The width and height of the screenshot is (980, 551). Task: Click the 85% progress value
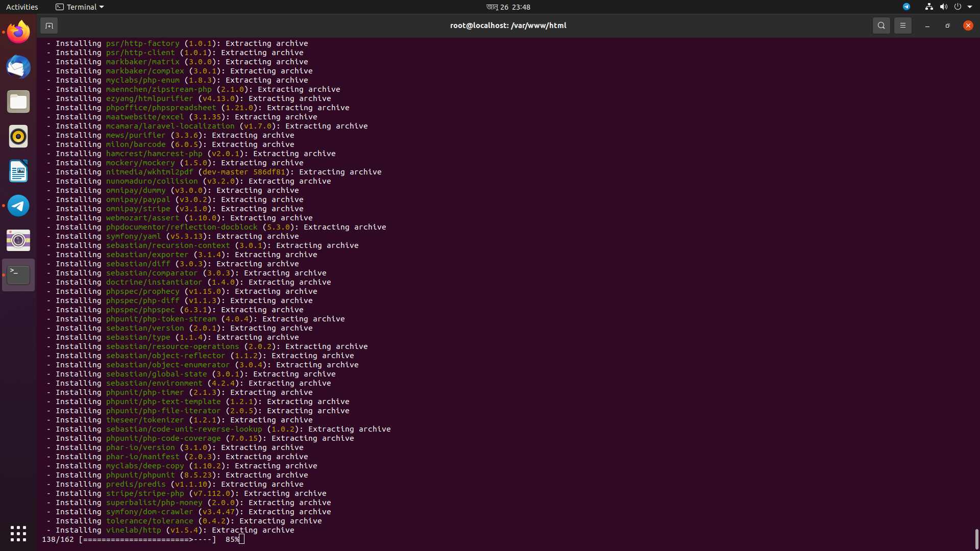(x=232, y=539)
